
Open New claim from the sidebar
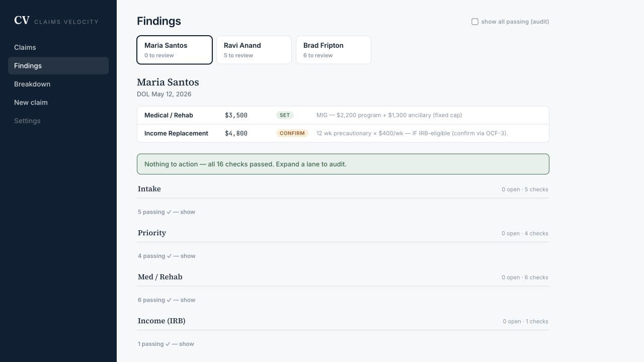58,103
